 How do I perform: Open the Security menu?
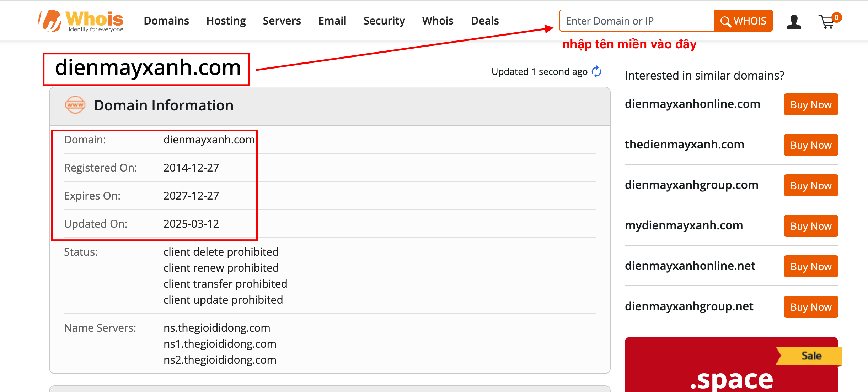[384, 21]
